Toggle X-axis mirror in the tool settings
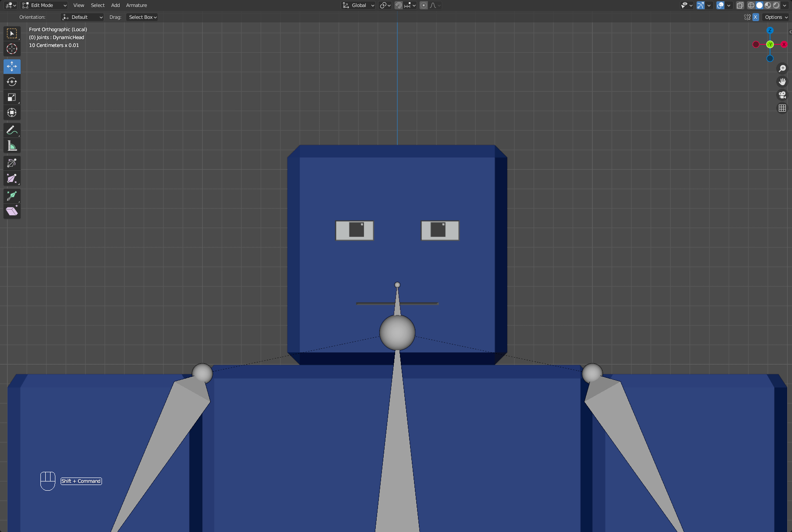Image resolution: width=792 pixels, height=532 pixels. pyautogui.click(x=756, y=17)
